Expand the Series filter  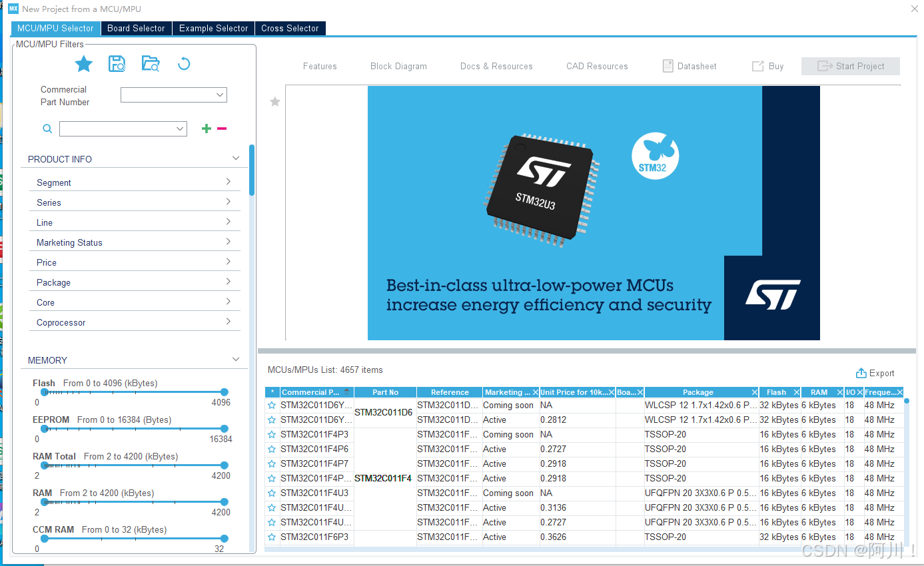click(229, 202)
